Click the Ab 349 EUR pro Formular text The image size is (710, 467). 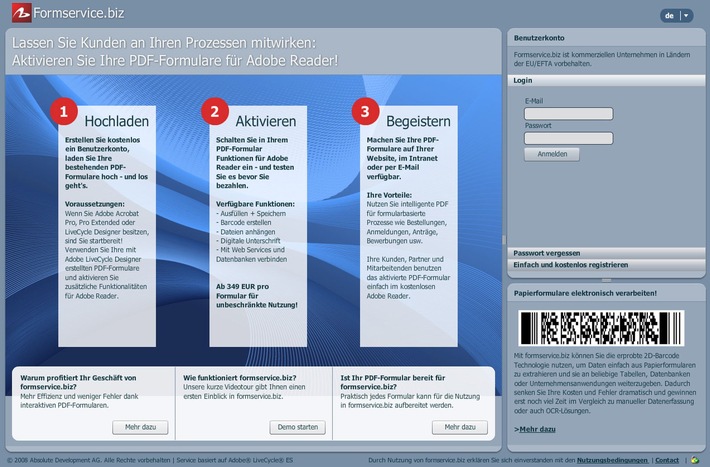[257, 296]
